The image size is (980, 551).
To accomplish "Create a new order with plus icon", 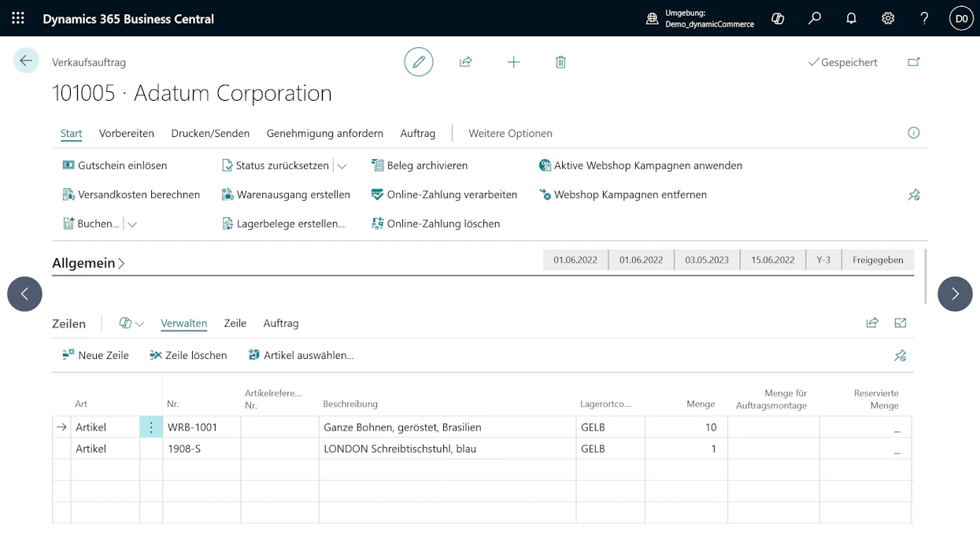I will click(513, 61).
